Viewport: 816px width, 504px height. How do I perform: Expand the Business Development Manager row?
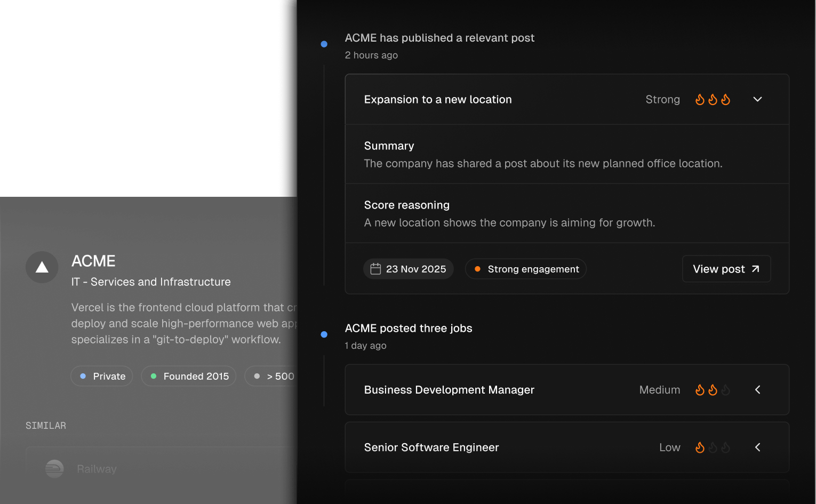click(757, 390)
